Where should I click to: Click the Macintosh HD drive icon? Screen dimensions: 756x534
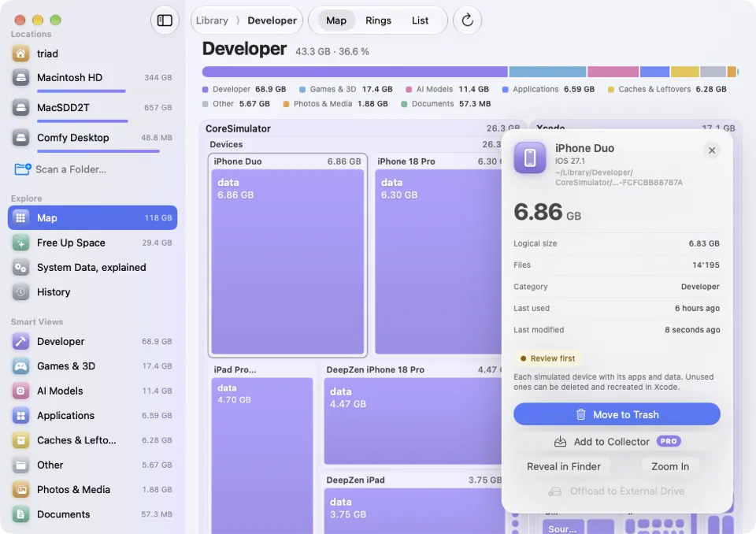pyautogui.click(x=20, y=78)
